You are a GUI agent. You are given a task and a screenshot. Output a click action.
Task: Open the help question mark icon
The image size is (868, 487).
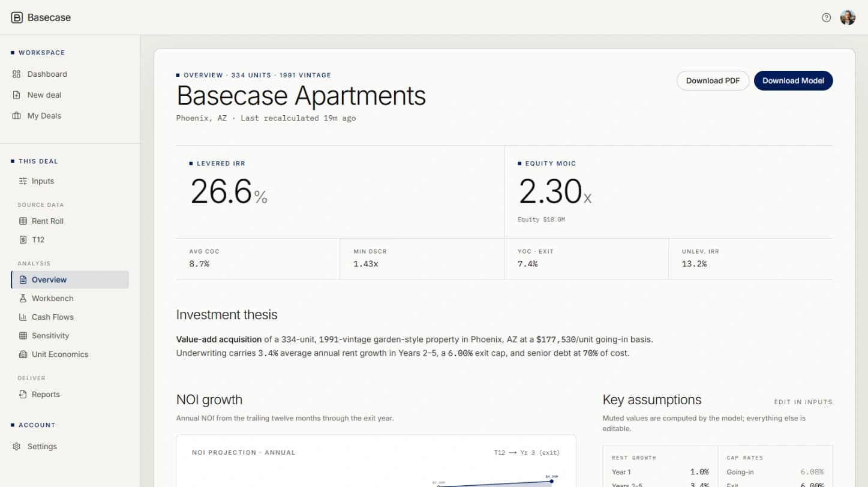coord(826,17)
